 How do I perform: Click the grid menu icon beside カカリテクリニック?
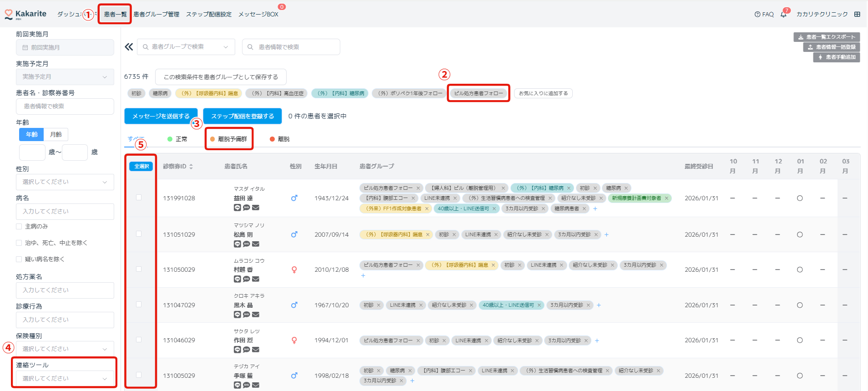pos(857,14)
